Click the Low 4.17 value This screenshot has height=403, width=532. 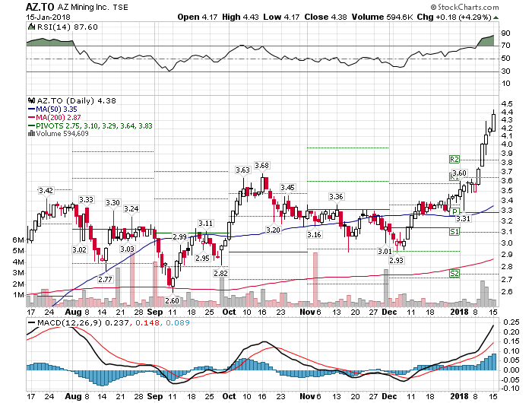tap(281, 17)
